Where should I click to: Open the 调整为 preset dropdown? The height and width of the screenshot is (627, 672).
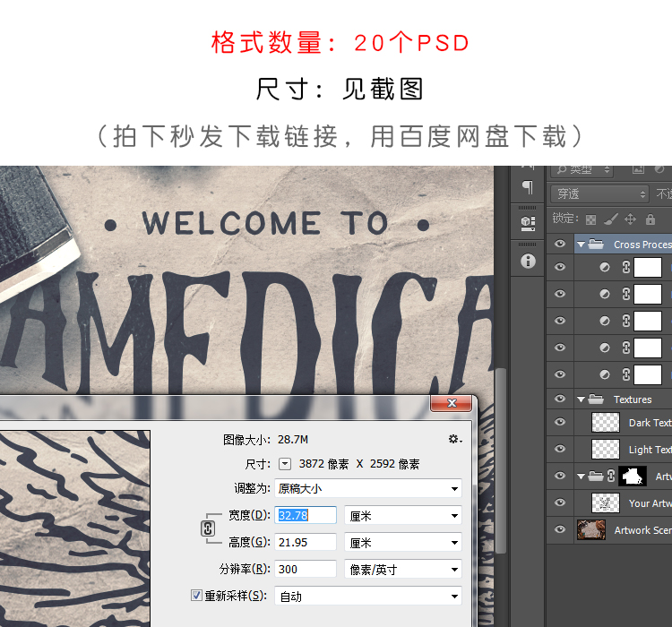(x=368, y=489)
